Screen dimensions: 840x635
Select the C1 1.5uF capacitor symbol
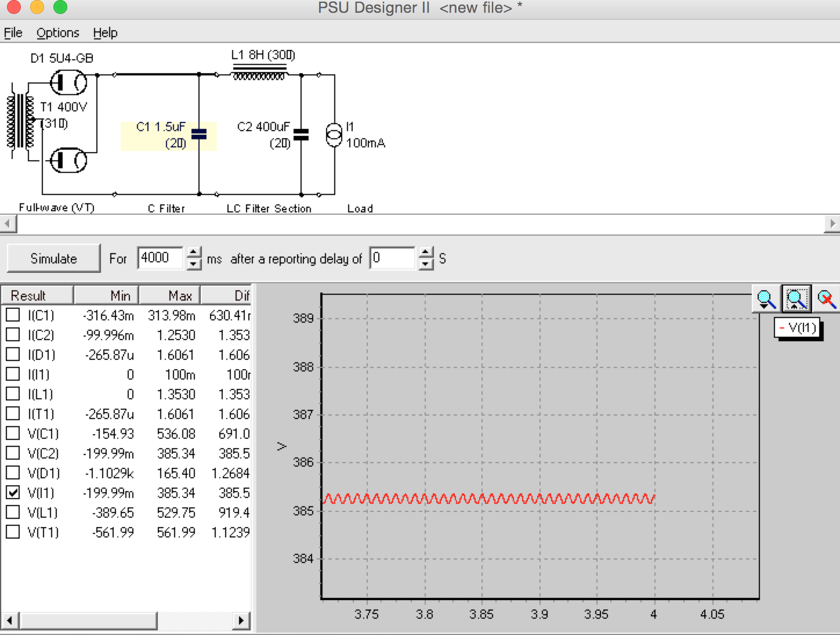[199, 134]
